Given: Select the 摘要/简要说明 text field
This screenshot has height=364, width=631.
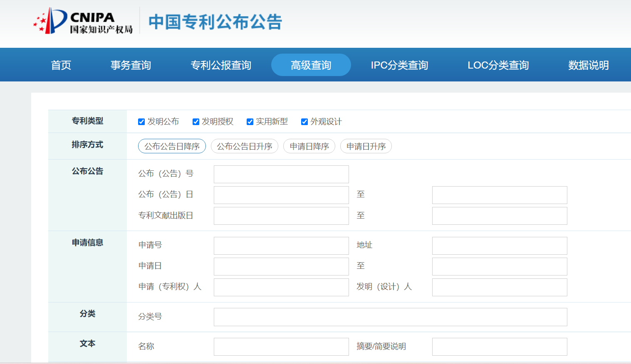Looking at the screenshot, I should click(499, 347).
